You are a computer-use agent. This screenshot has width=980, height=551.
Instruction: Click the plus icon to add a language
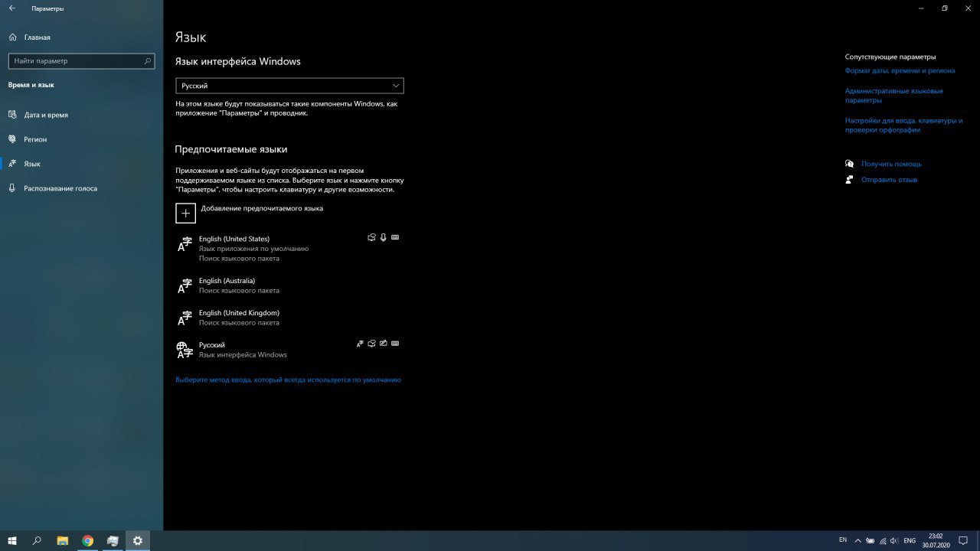[185, 214]
